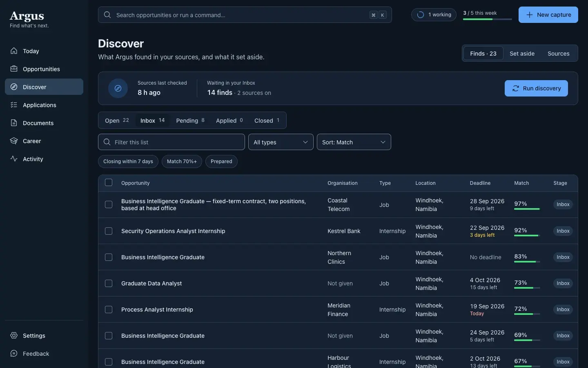Click the 3 / 5 this week progress bar
588x368 pixels.
coord(488,19)
